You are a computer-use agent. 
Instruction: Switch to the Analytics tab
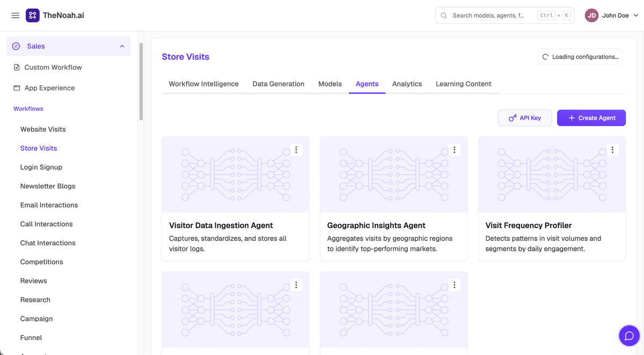coord(407,84)
